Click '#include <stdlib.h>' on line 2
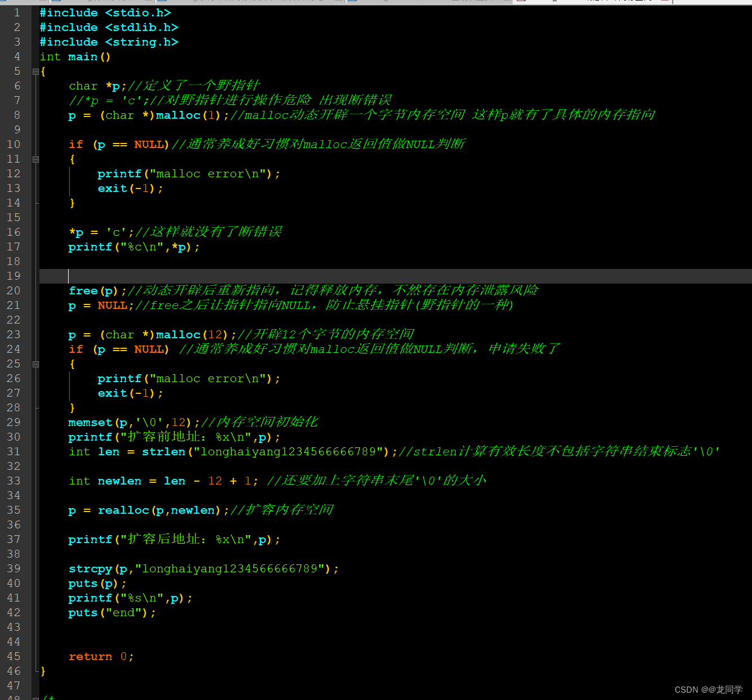Image resolution: width=752 pixels, height=700 pixels. click(x=109, y=27)
